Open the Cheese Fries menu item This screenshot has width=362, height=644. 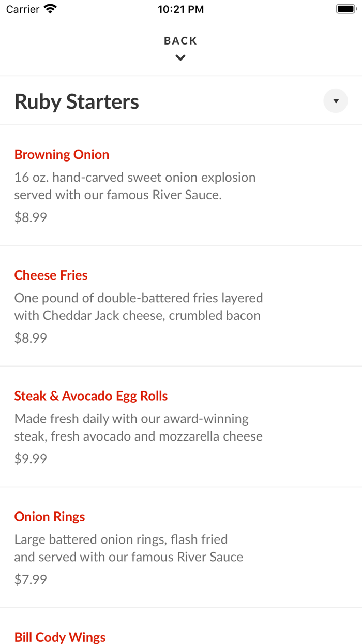point(51,275)
